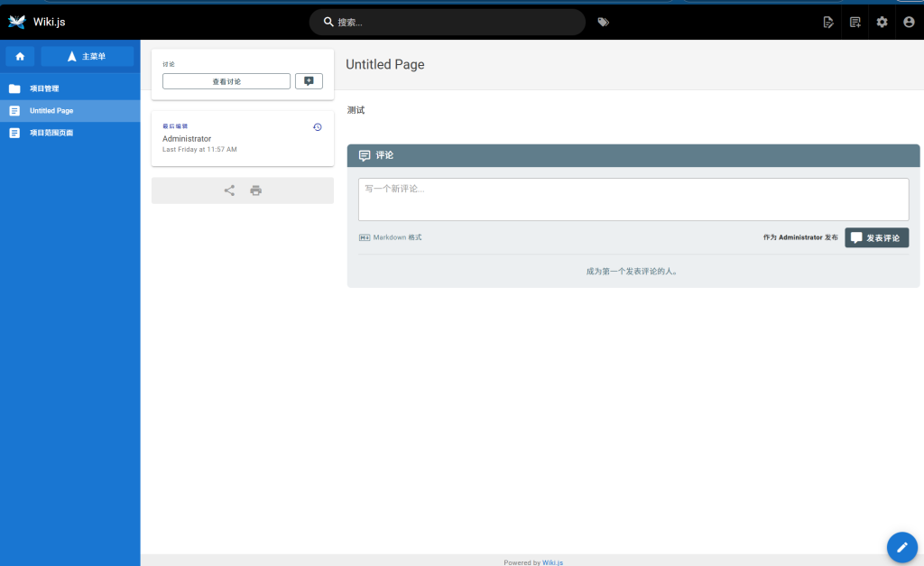Click the page actions icon in header
924x566 pixels.
[828, 22]
